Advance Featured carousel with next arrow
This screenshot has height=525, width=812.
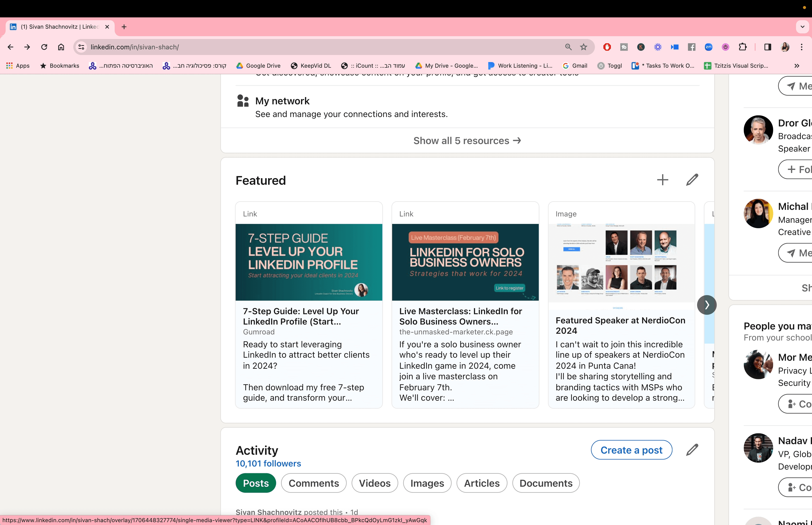coord(707,305)
